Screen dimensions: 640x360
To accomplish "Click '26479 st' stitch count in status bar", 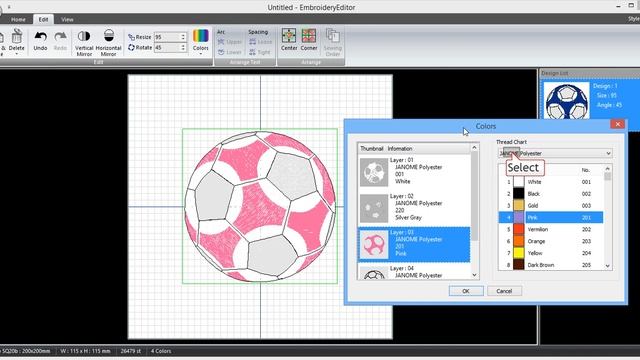I will point(131,351).
